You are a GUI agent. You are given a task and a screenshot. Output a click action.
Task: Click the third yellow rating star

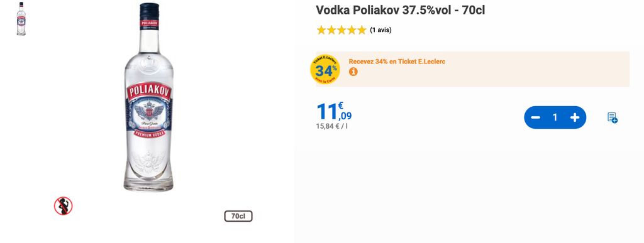tap(341, 30)
